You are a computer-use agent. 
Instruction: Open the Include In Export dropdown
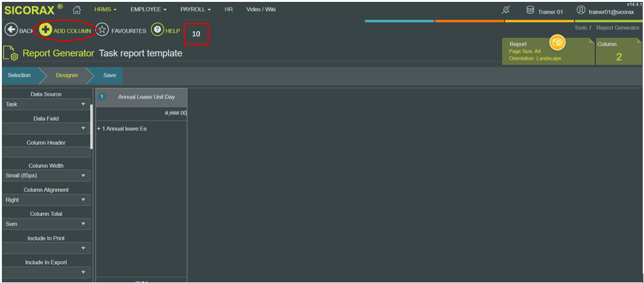point(46,272)
